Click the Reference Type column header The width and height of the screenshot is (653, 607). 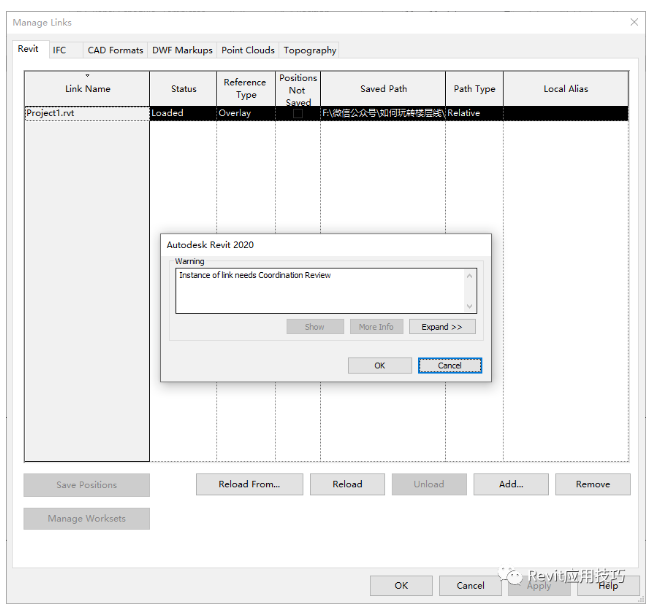click(246, 89)
